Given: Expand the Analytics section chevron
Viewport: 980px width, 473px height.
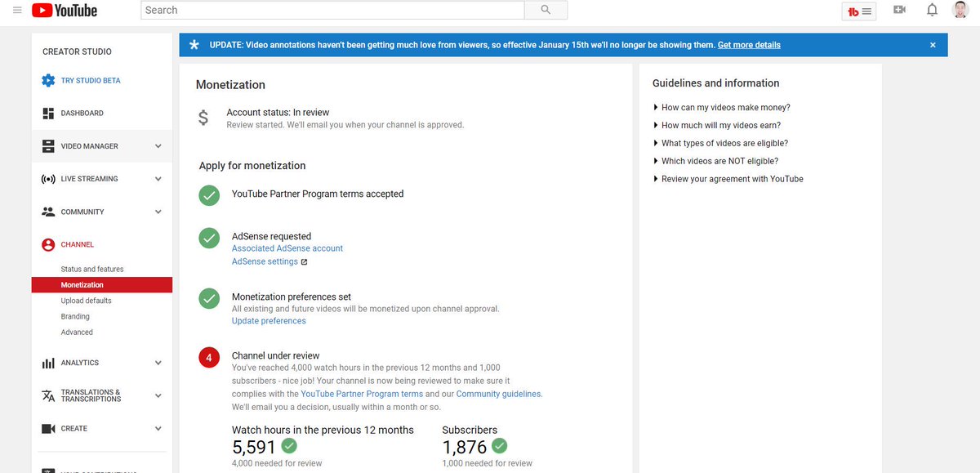Looking at the screenshot, I should point(158,363).
